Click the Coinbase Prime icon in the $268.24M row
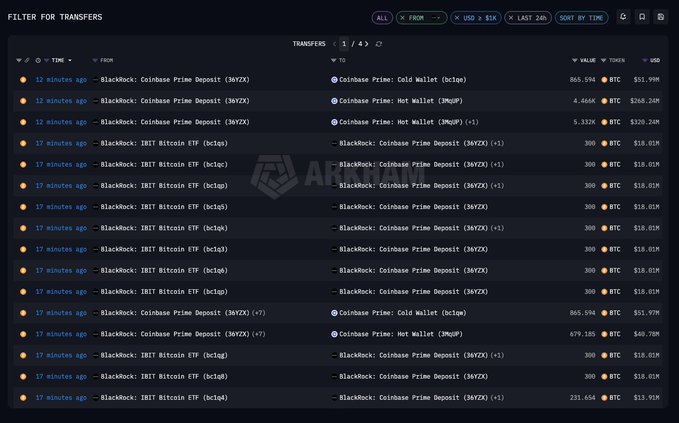Screen dimensions: 679x423 (334, 101)
